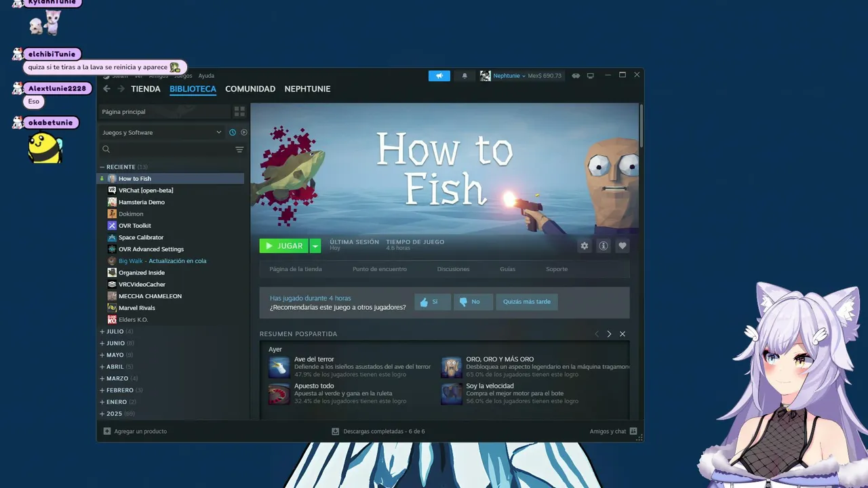
Task: Open Apuesto todo achievement icon
Action: (x=279, y=394)
